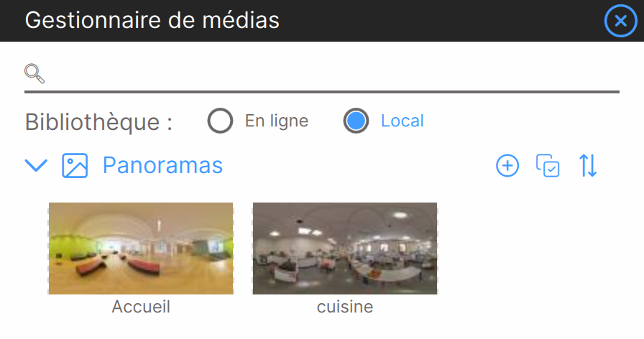
Task: Select the Local radio button
Action: tap(356, 121)
